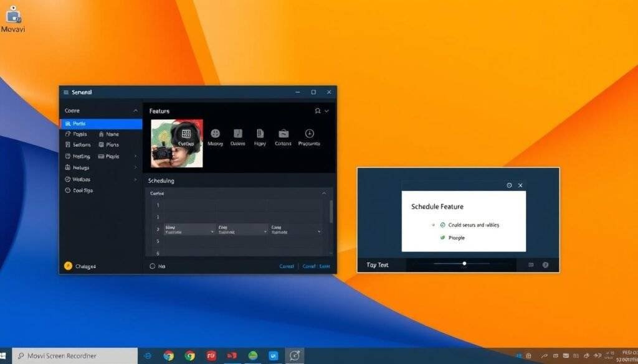
Task: Open the Movavi desktop shortcut
Action: [13, 19]
